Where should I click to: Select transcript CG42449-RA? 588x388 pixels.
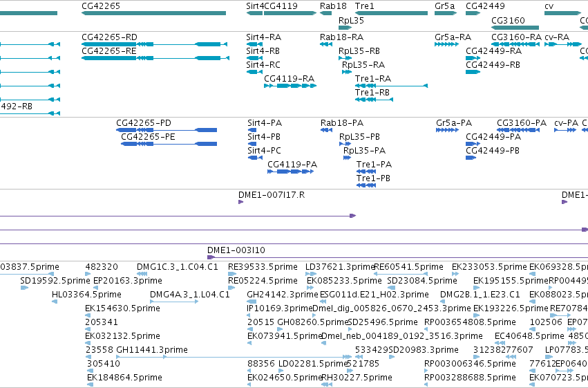(x=493, y=51)
